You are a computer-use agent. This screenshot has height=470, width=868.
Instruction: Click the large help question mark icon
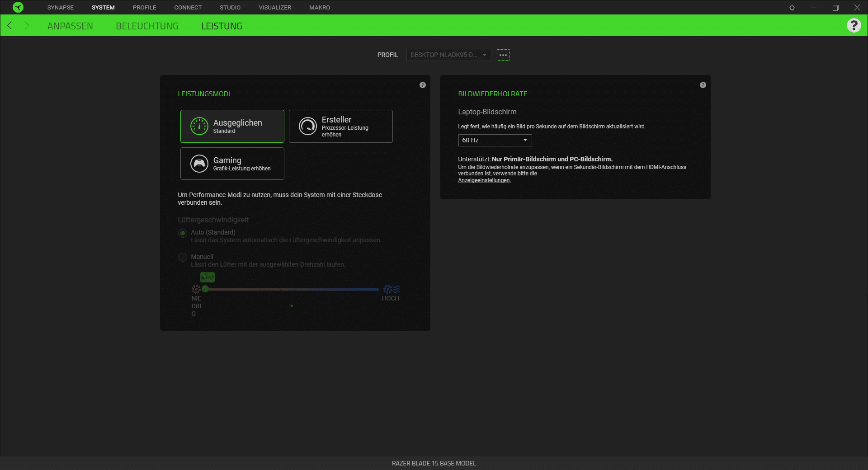coord(854,25)
